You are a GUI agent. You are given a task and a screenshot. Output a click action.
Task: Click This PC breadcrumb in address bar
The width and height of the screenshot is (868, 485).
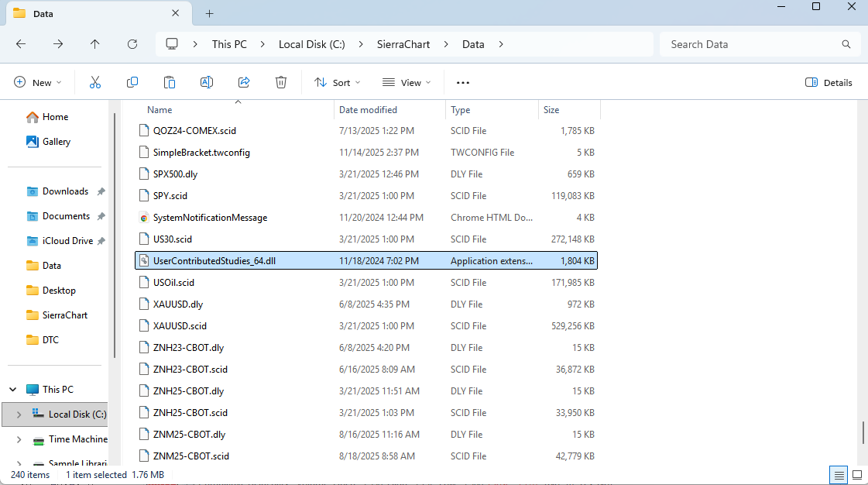click(x=229, y=44)
